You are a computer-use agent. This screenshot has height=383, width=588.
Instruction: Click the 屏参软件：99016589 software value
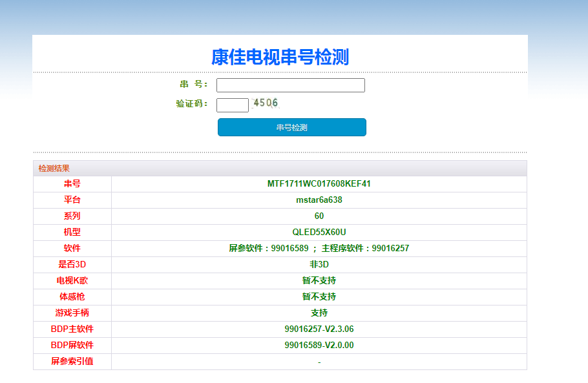click(x=269, y=248)
